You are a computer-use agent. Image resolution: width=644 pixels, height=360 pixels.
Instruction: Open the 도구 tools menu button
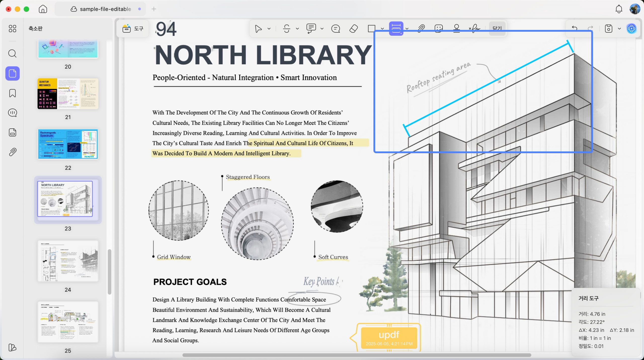pos(133,29)
